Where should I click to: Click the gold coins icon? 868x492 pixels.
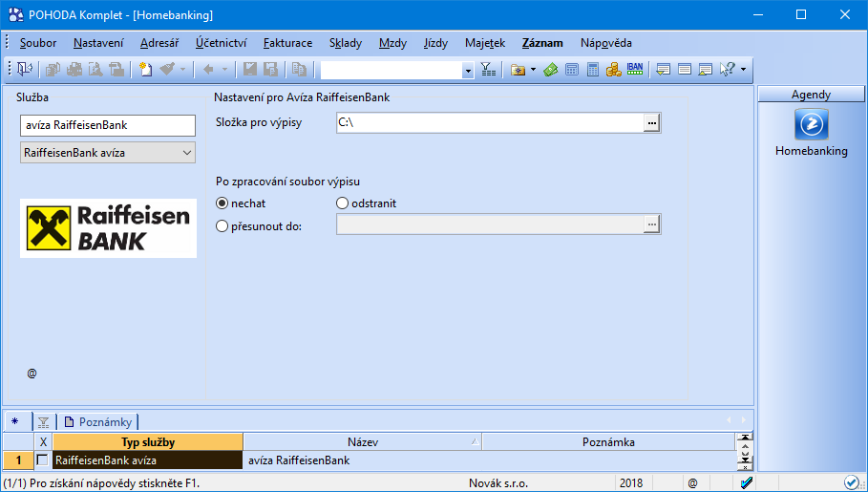(613, 69)
